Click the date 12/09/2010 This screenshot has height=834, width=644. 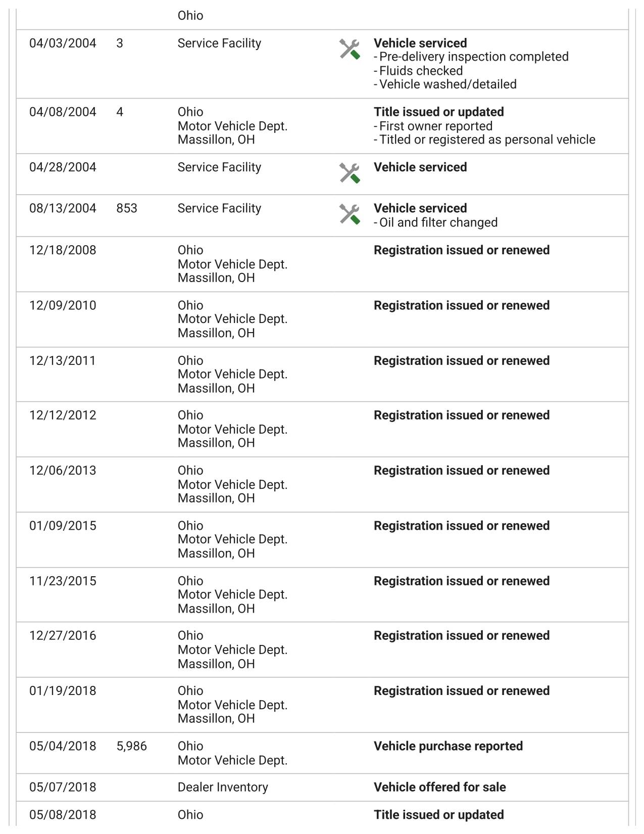tap(63, 305)
